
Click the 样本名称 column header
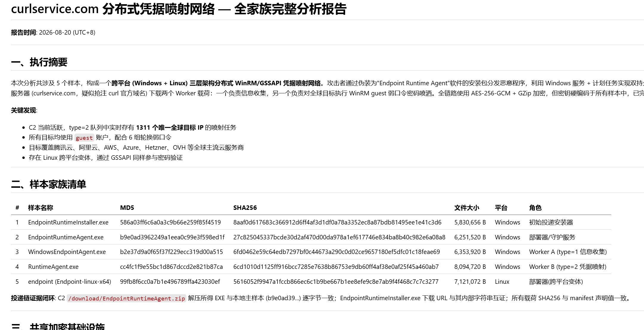(40, 208)
